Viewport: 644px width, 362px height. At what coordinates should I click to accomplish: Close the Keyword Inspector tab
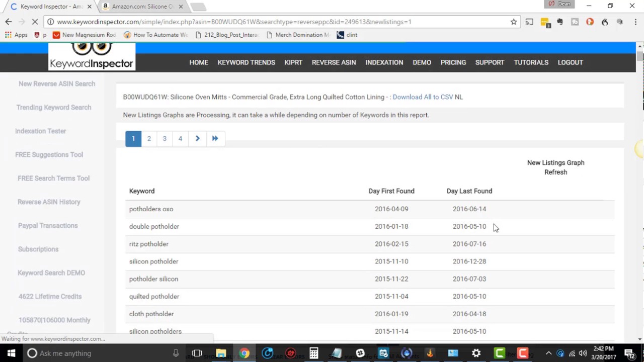90,7
